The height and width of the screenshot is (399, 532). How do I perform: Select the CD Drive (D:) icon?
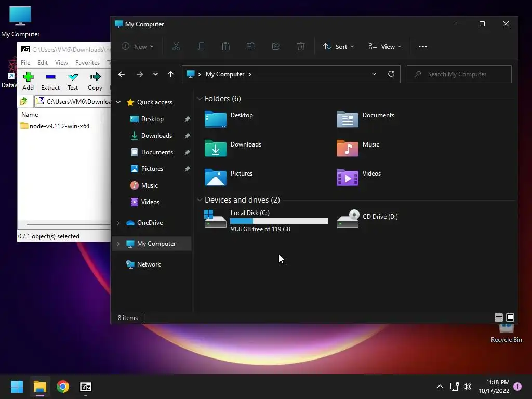[348, 219]
